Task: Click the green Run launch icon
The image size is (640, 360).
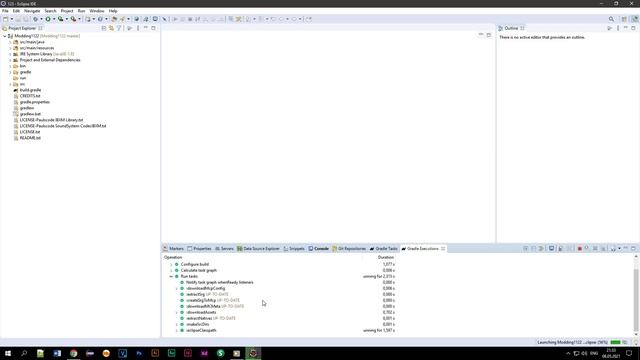Action: pos(48,19)
